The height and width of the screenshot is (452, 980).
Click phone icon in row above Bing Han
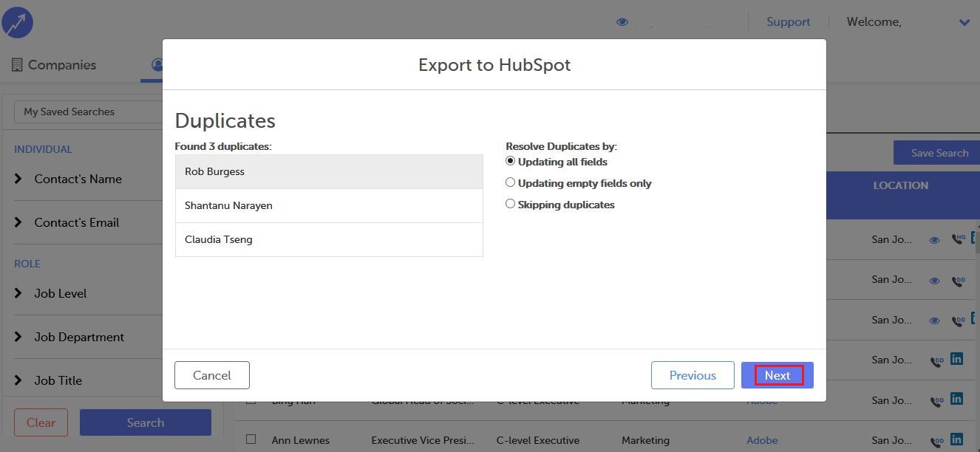coord(937,361)
